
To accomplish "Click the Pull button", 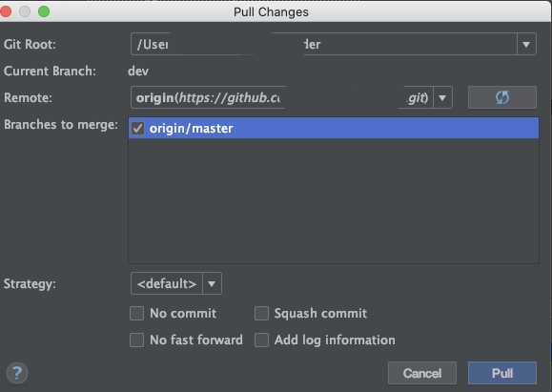I will point(502,373).
